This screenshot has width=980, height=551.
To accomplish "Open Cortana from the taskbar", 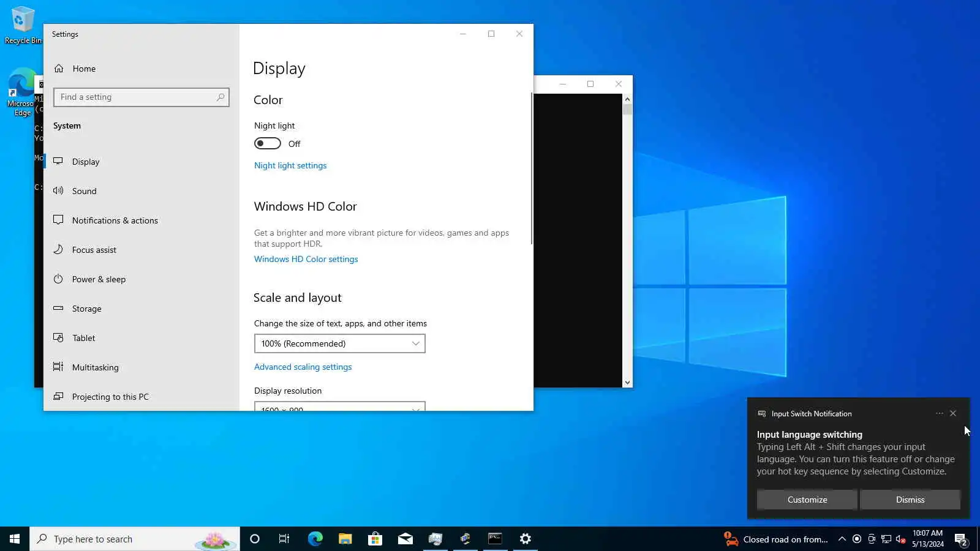I will tap(255, 539).
